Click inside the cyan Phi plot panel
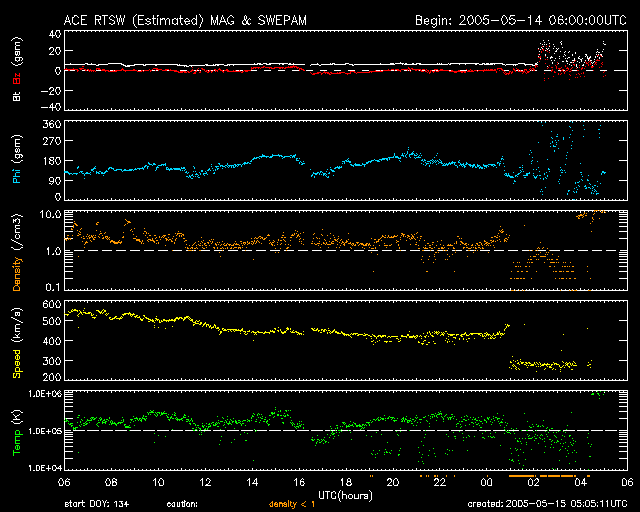This screenshot has height=512, width=640. tap(346, 160)
